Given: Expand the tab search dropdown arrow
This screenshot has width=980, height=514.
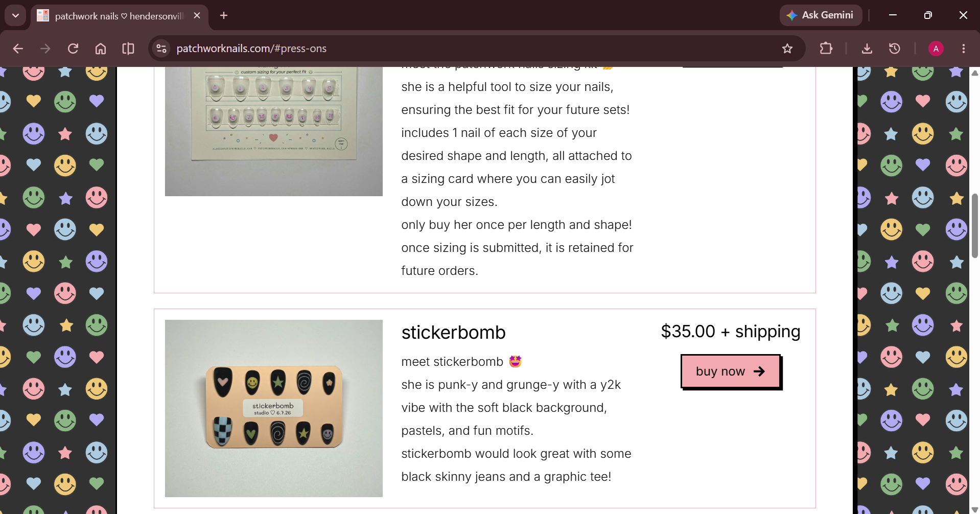Looking at the screenshot, I should pos(15,15).
